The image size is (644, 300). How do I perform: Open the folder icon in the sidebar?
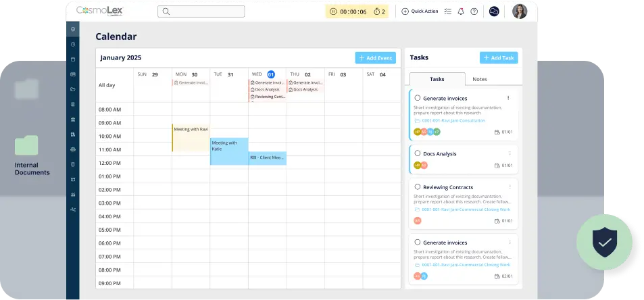[73, 89]
